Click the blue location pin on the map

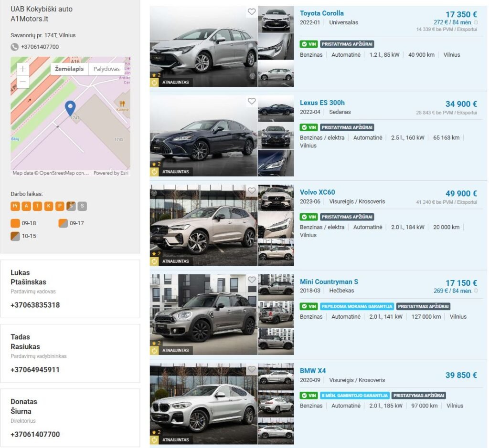tap(70, 108)
